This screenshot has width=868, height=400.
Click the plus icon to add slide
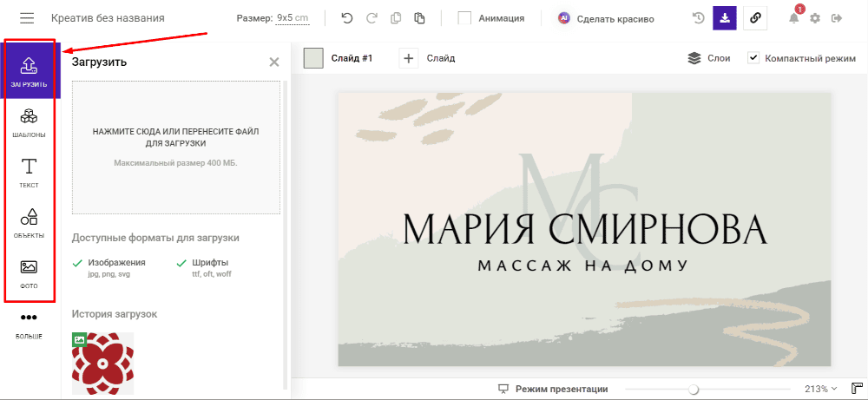[x=409, y=58]
